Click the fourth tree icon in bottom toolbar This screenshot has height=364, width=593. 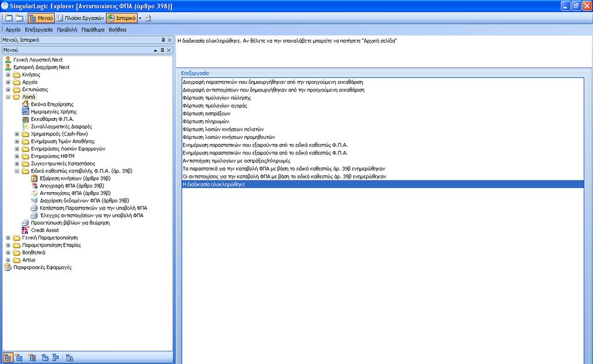point(45,358)
